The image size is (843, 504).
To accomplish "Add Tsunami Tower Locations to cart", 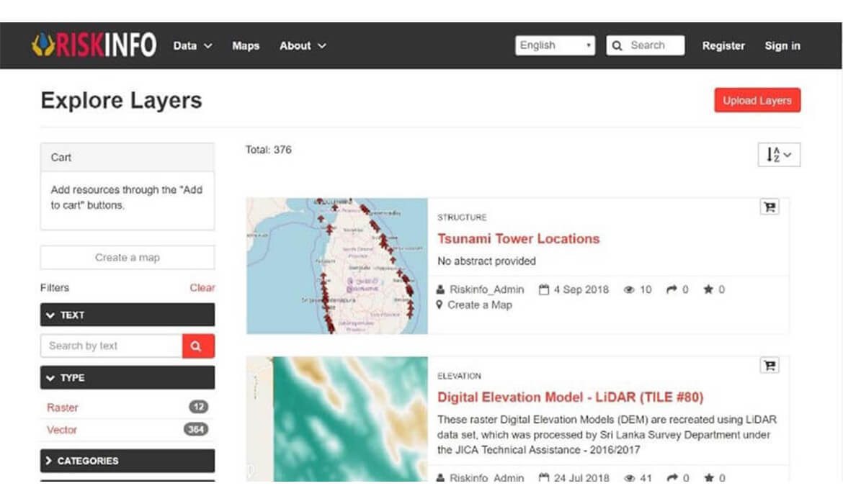I will pos(770,207).
